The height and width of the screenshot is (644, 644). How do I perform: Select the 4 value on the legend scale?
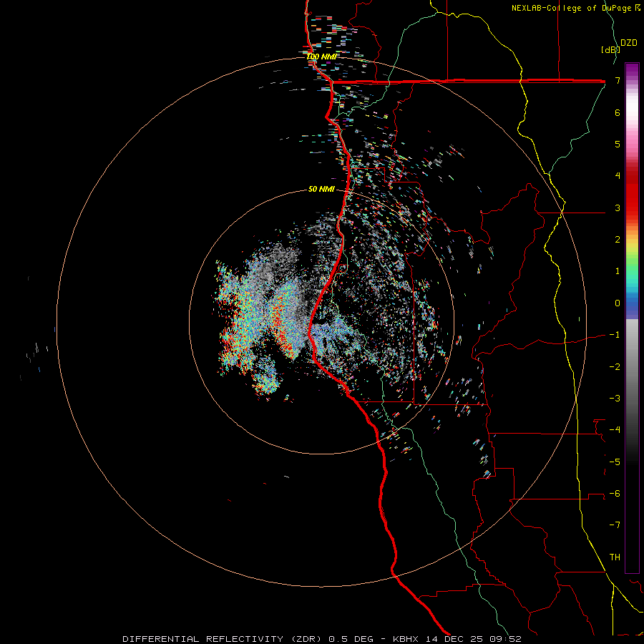[x=618, y=176]
